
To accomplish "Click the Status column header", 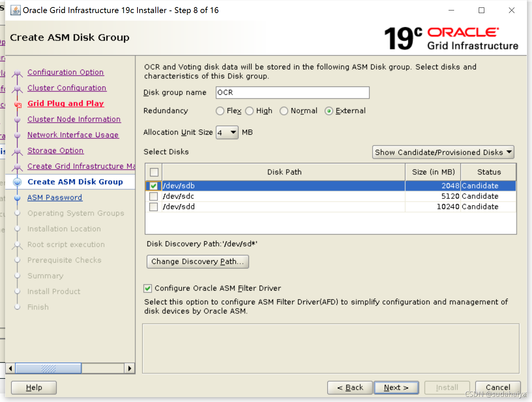I will tap(489, 172).
